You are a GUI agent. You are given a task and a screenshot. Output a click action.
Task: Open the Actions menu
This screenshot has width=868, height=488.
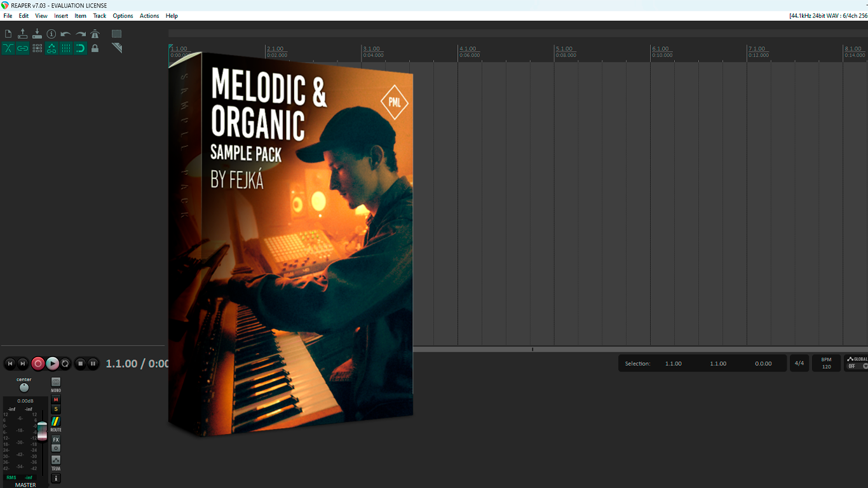click(149, 16)
